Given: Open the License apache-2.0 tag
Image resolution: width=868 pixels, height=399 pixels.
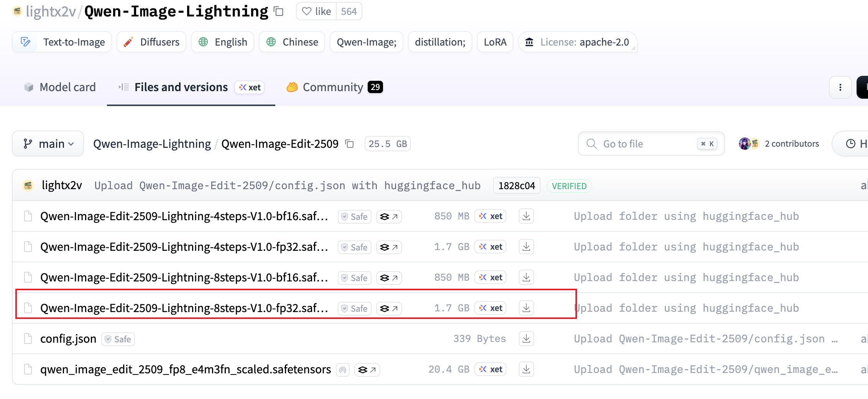Looking at the screenshot, I should coord(578,42).
